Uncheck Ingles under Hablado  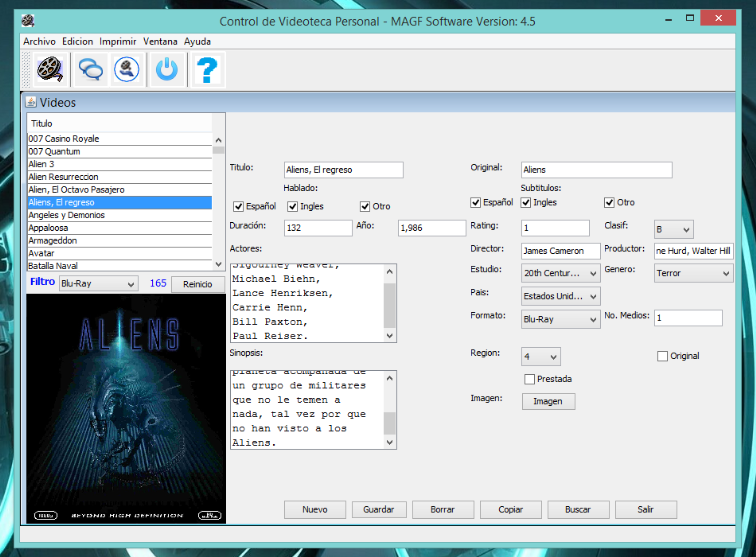pos(293,207)
